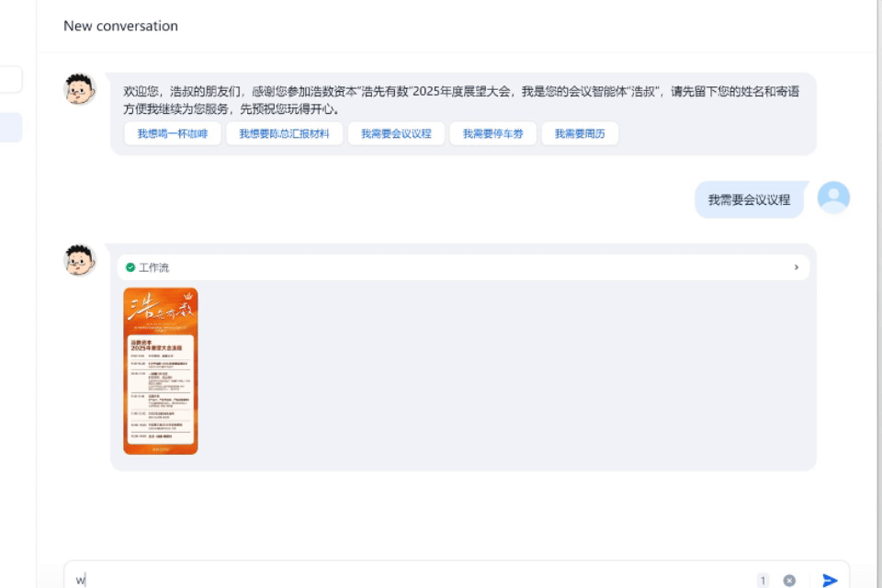The image size is (882, 588).
Task: Choose the 我想要陈总汇报材料 suggestion
Action: point(284,134)
